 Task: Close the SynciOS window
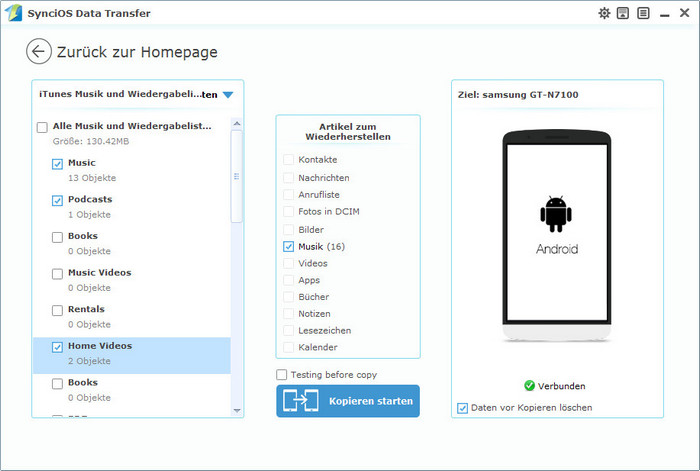pyautogui.click(x=684, y=13)
